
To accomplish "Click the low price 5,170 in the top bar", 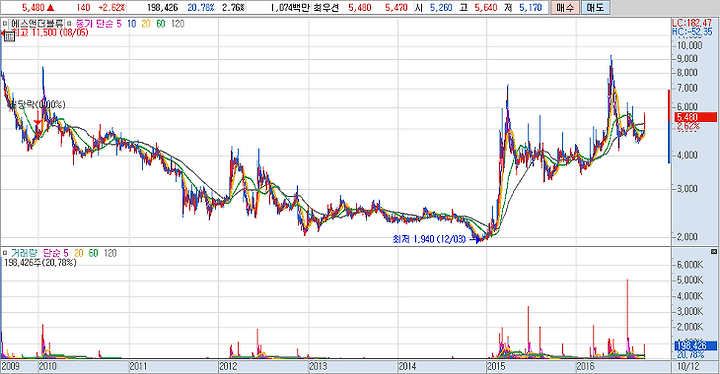I will click(530, 8).
